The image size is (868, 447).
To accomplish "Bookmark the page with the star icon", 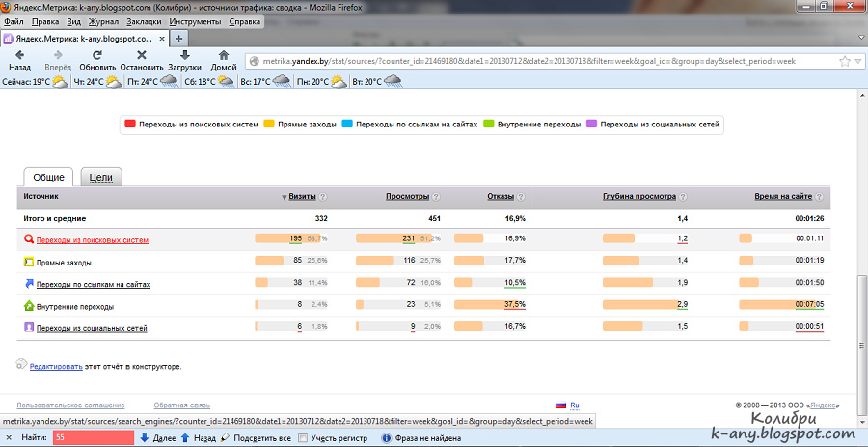I will point(845,61).
